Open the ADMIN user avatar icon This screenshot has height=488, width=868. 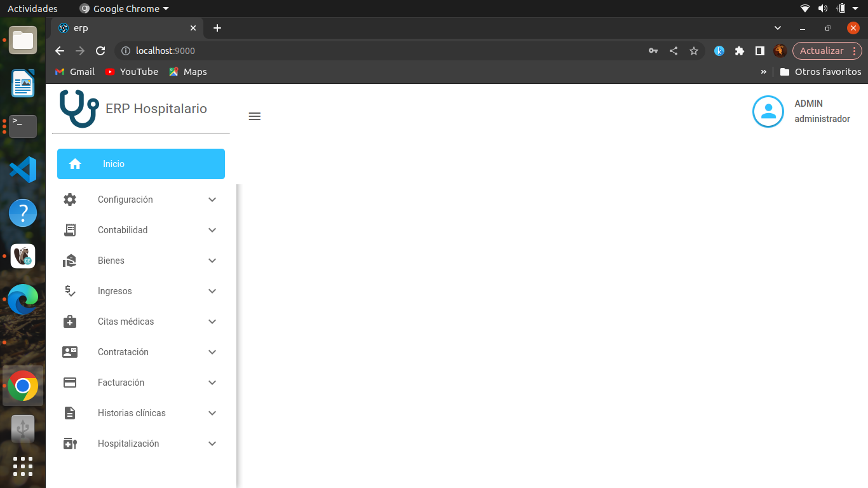pyautogui.click(x=768, y=111)
